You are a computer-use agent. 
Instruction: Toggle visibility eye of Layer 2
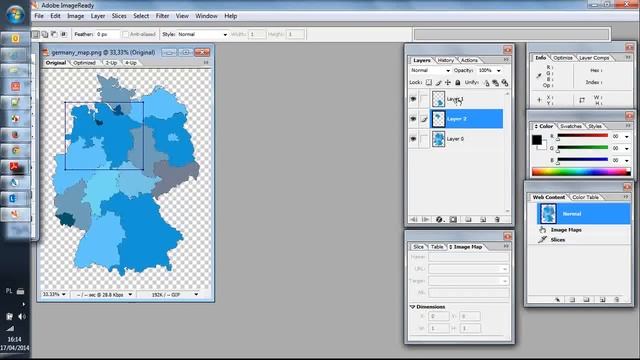pyautogui.click(x=413, y=119)
